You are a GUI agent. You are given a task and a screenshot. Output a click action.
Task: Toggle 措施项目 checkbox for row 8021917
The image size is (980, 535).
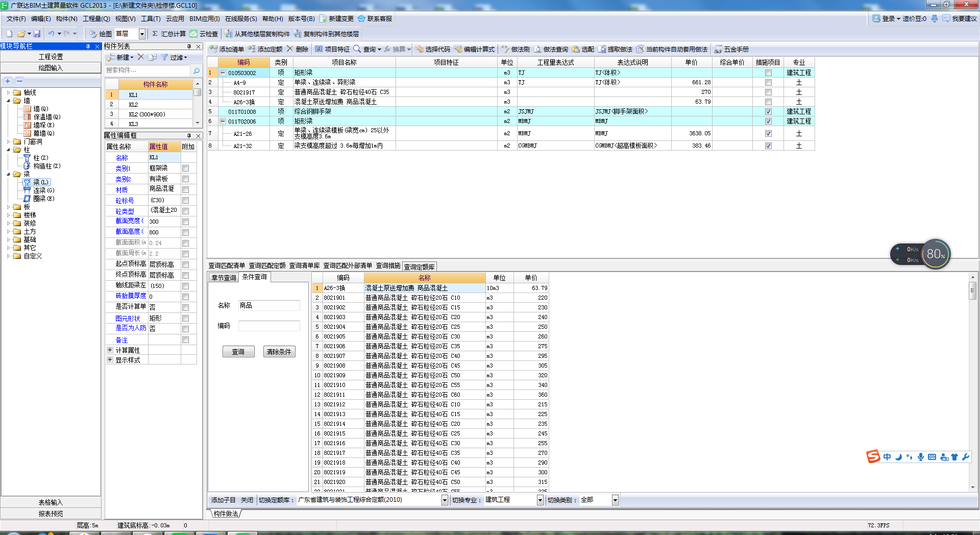click(768, 92)
